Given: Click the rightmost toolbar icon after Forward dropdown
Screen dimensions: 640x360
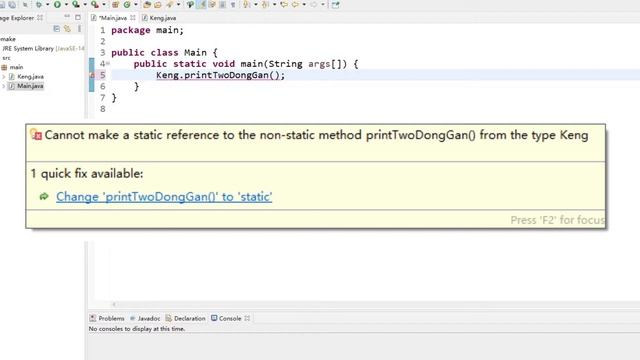Looking at the screenshot, I should click(x=336, y=4).
